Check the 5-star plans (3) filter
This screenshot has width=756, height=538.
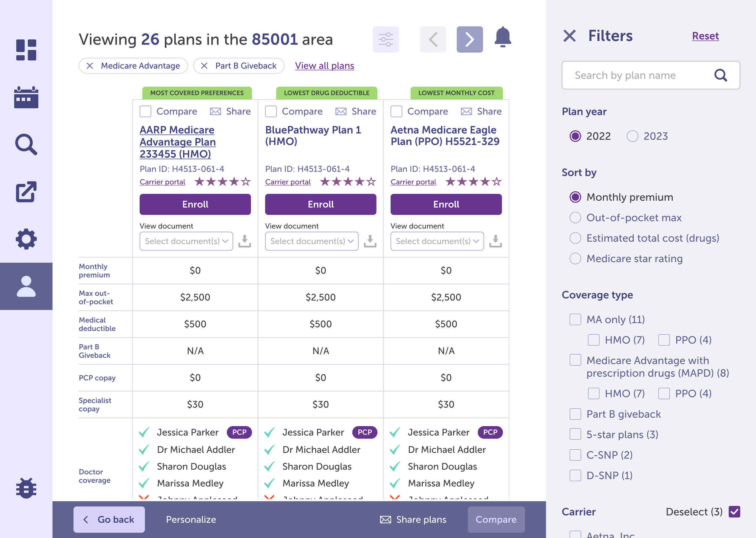point(575,434)
